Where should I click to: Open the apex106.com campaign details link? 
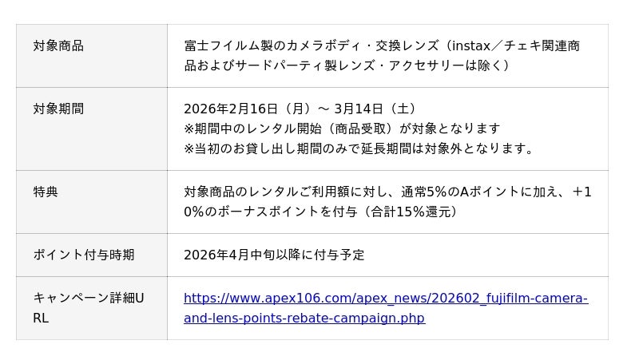point(385,299)
